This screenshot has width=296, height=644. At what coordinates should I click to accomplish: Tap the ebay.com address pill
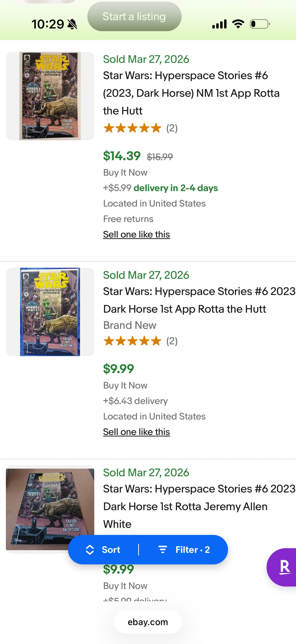[148, 622]
